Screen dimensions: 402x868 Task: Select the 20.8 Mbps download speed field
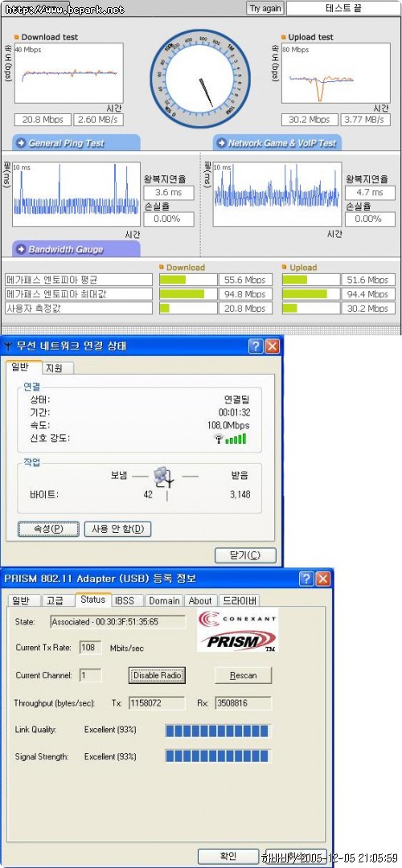[43, 120]
